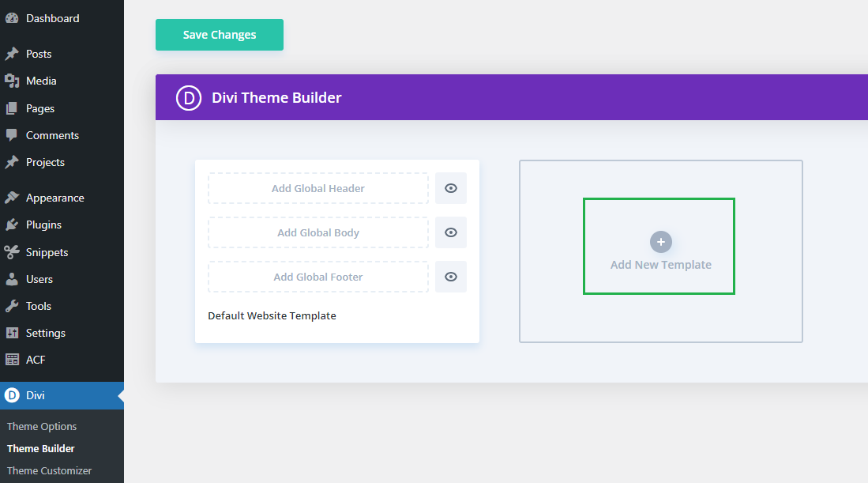Open Theme Customizer submenu link
Viewport: 868px width, 483px height.
click(x=49, y=471)
